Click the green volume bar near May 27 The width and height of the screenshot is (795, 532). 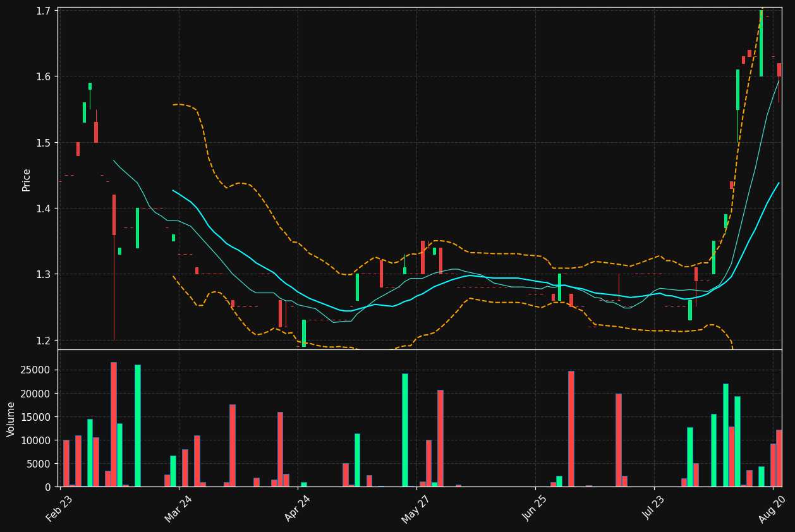point(405,430)
